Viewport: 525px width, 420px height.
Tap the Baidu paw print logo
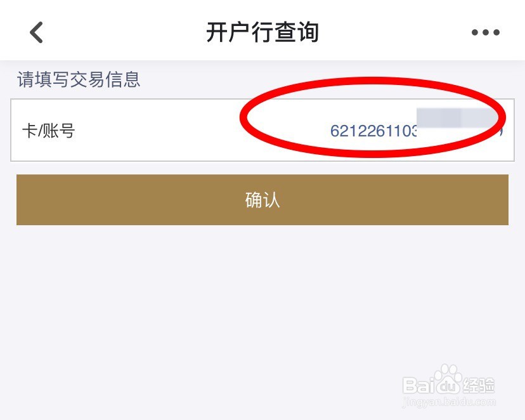[448, 380]
